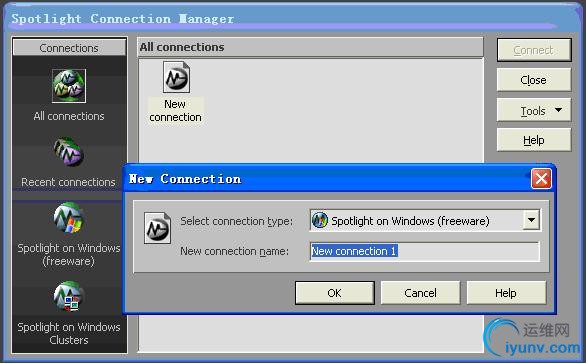Image resolution: width=586 pixels, height=364 pixels.
Task: Click Help in the New Connection dialog
Action: [506, 293]
